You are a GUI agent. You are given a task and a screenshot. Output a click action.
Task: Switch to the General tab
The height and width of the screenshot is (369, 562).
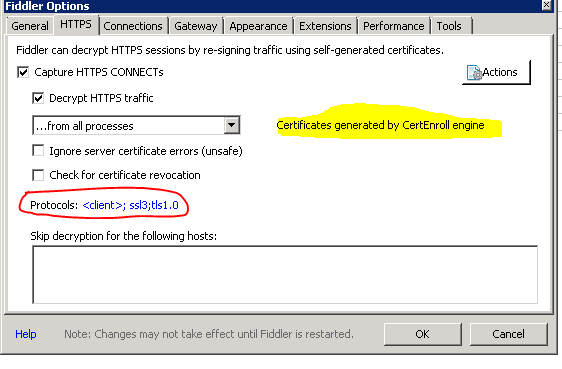coord(30,26)
